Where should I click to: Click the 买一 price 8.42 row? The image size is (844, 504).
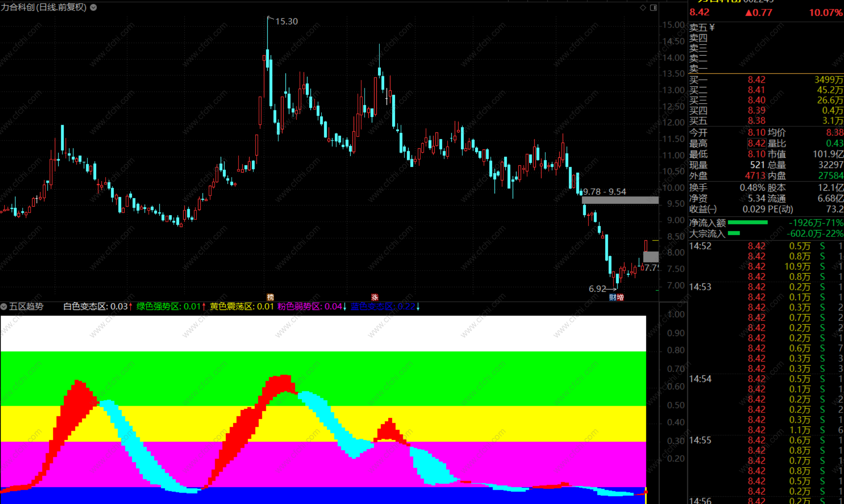click(x=756, y=80)
